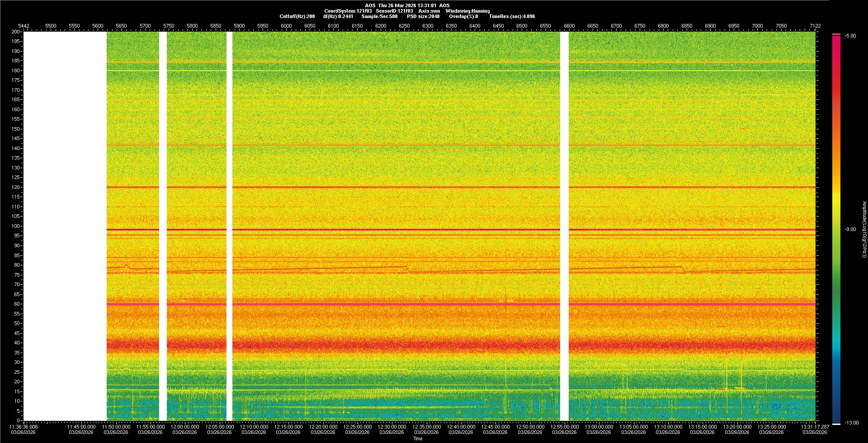Click the Amplitude colorbar axis title
This screenshot has height=443, width=868.
coord(864,230)
